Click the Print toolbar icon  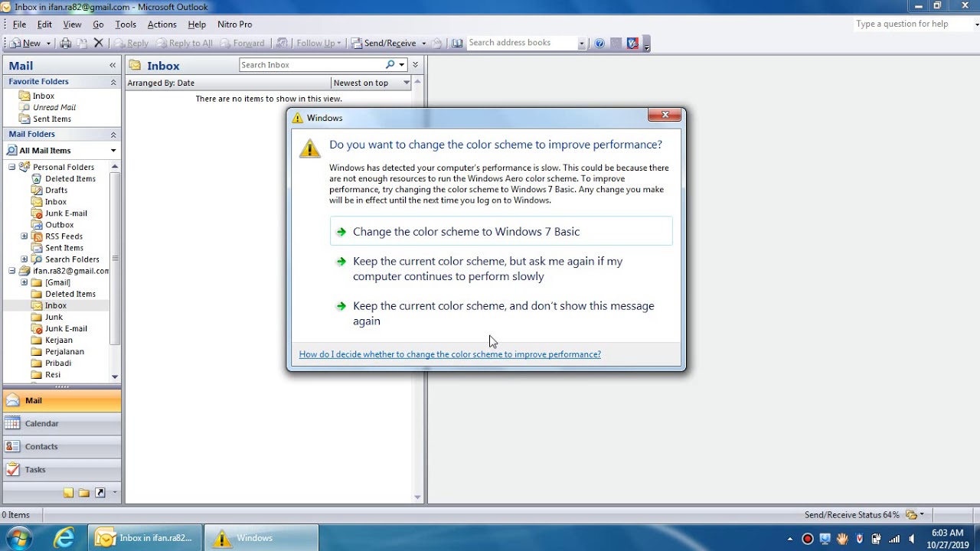[x=66, y=44]
